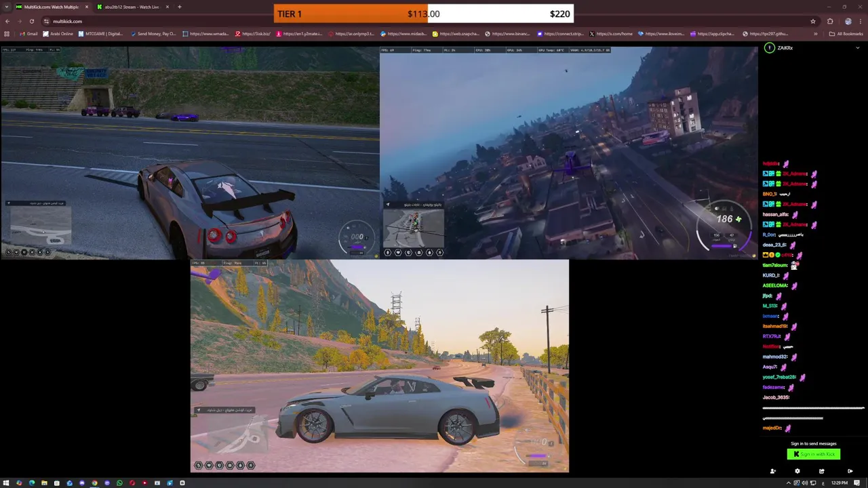Click BNO_1 username in chat
868x488 pixels.
[x=770, y=194]
